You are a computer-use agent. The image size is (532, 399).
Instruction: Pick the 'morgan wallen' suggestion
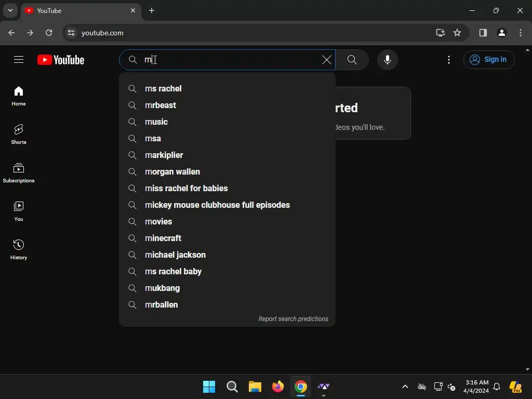coord(227,171)
